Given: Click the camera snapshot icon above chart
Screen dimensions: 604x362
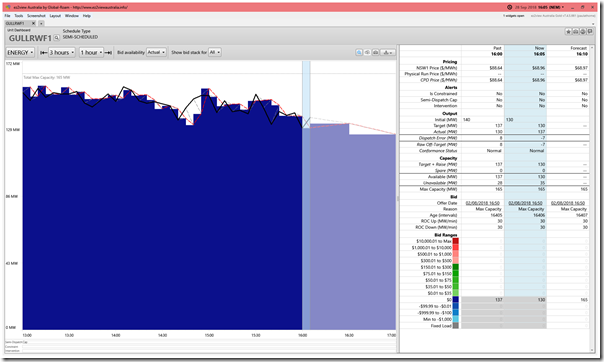Looking at the screenshot, I should (367, 52).
